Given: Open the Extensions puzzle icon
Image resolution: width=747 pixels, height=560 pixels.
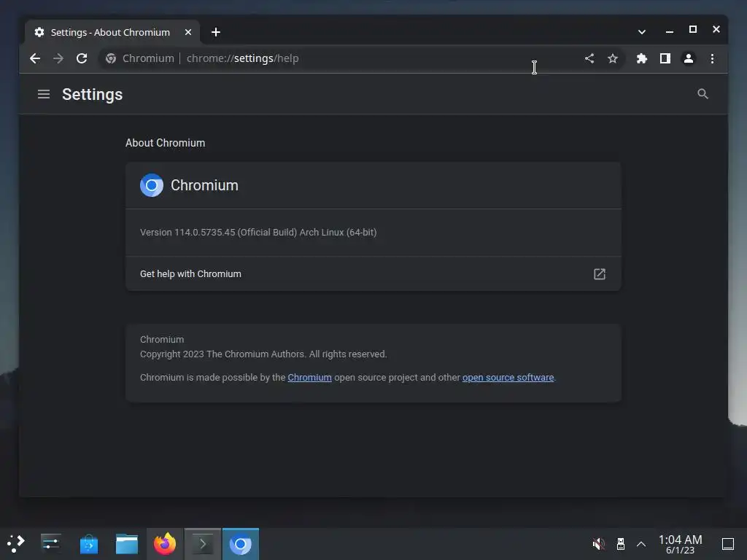Looking at the screenshot, I should coord(642,58).
